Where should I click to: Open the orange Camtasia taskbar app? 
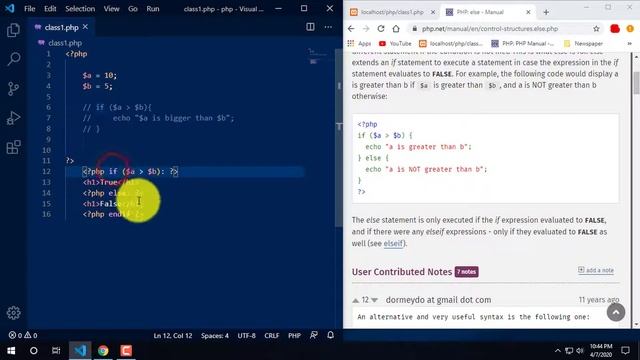126,351
